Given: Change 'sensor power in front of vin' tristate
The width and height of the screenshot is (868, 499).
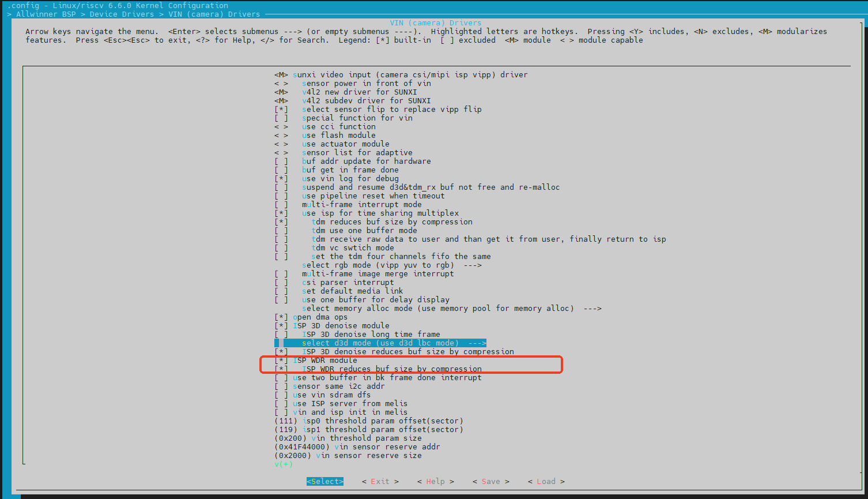Looking at the screenshot, I should [x=366, y=83].
